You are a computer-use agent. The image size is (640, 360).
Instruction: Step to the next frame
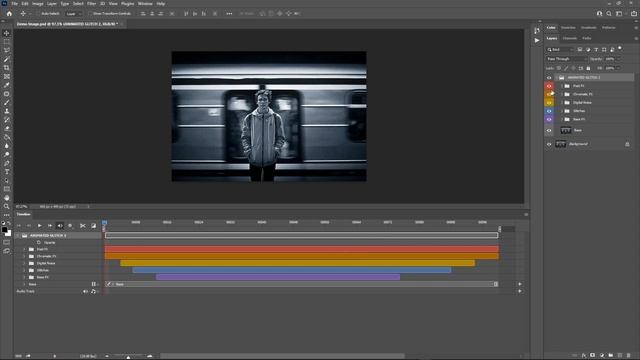pyautogui.click(x=50, y=226)
